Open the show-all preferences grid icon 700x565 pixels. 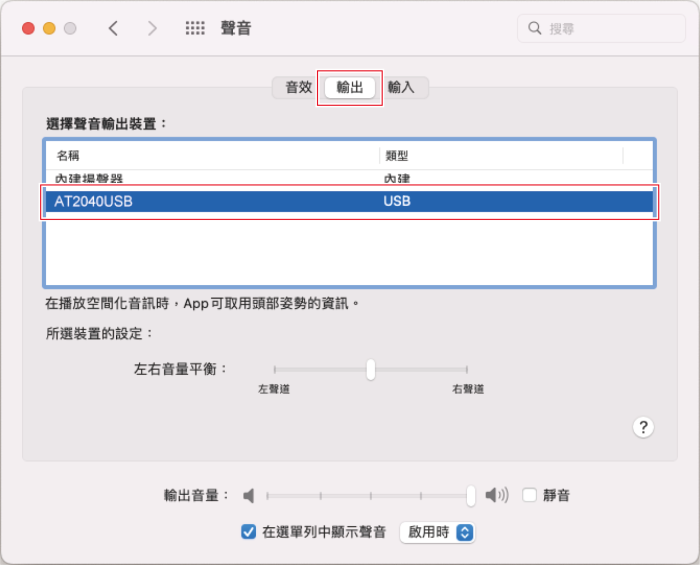coord(195,28)
